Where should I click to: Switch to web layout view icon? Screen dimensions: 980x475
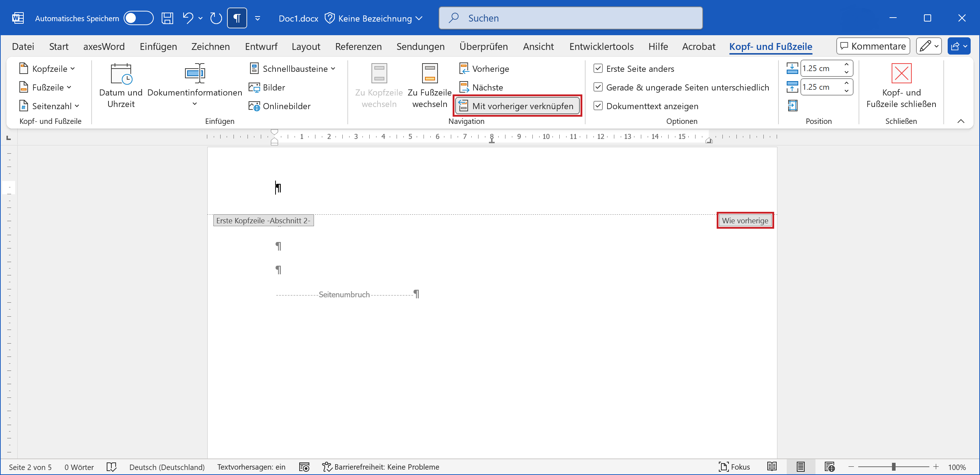point(829,467)
